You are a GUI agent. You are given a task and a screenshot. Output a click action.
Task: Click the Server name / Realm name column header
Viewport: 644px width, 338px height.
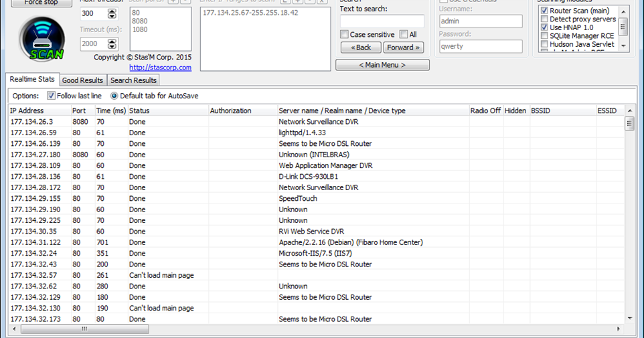374,110
